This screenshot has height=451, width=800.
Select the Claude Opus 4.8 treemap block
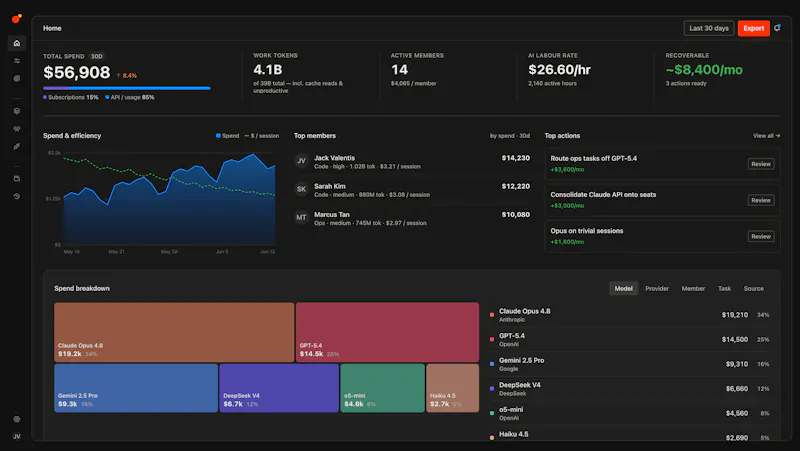click(174, 332)
